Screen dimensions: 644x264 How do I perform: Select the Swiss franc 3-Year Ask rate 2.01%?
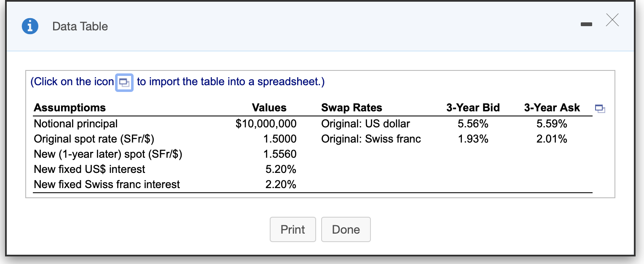click(552, 139)
